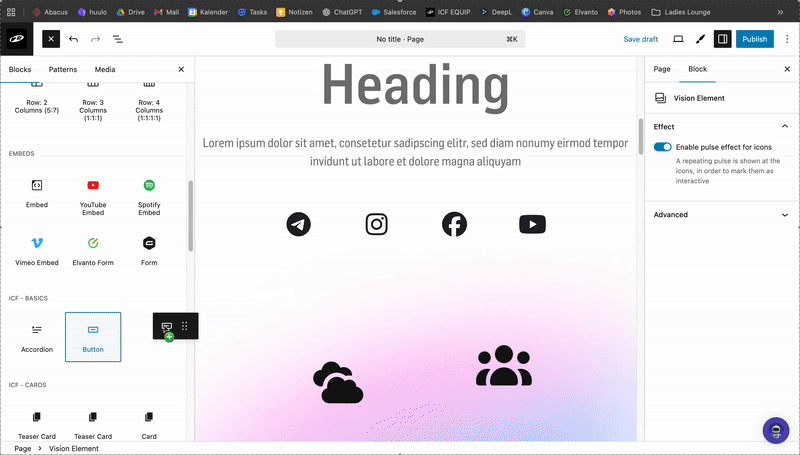Insert the Elvanto Form block
The height and width of the screenshot is (455, 800).
coord(93,251)
